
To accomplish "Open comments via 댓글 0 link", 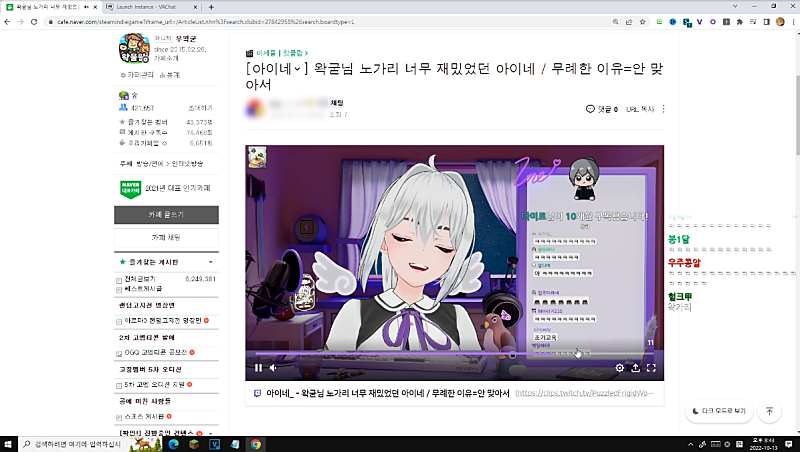I will [602, 109].
